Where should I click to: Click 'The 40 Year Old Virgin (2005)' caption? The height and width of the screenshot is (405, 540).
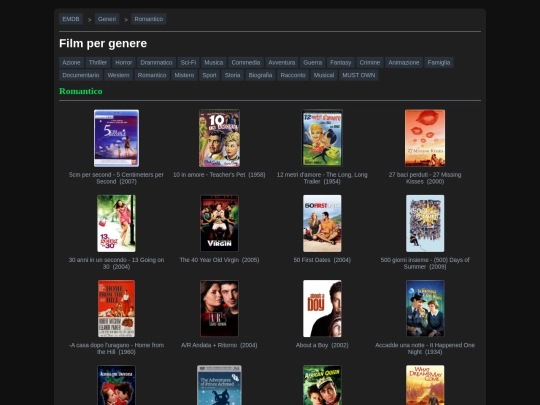coord(219,260)
